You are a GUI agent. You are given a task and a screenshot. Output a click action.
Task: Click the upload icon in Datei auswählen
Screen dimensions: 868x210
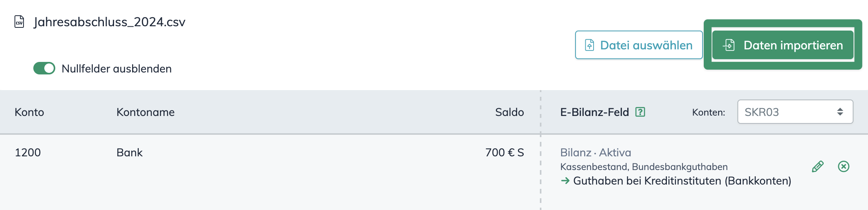[589, 45]
